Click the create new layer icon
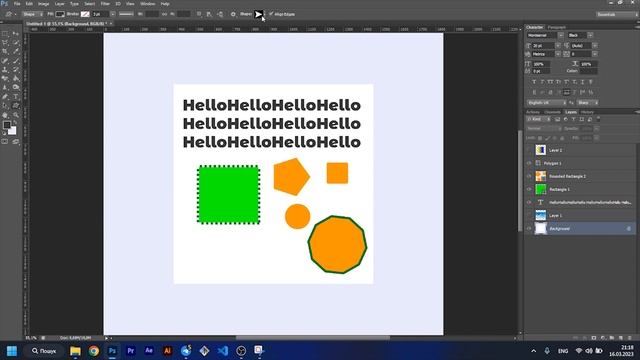The height and width of the screenshot is (360, 640). [621, 338]
